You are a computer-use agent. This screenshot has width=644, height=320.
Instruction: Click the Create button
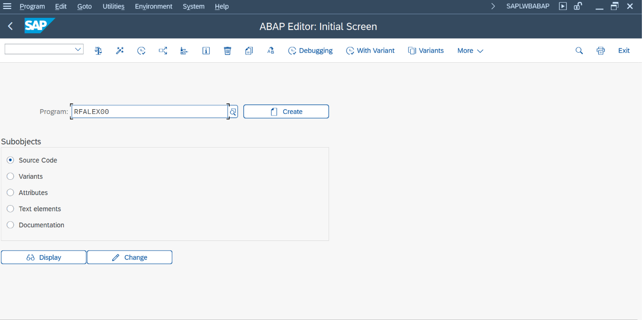tap(286, 112)
